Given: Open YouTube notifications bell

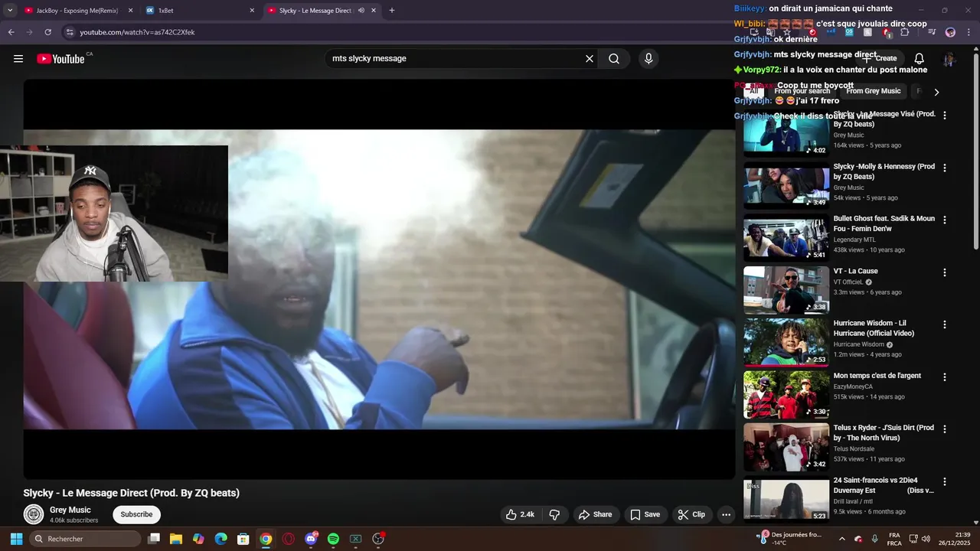Looking at the screenshot, I should 920,59.
